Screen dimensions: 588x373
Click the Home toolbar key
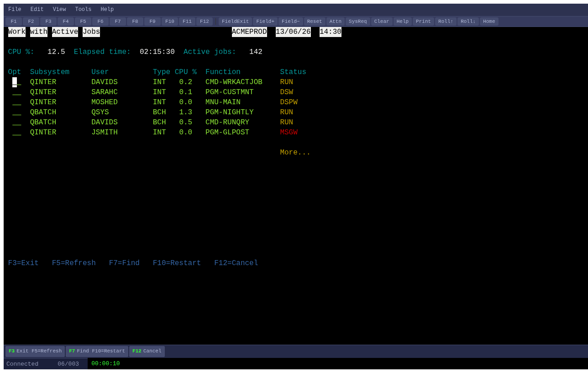click(489, 21)
